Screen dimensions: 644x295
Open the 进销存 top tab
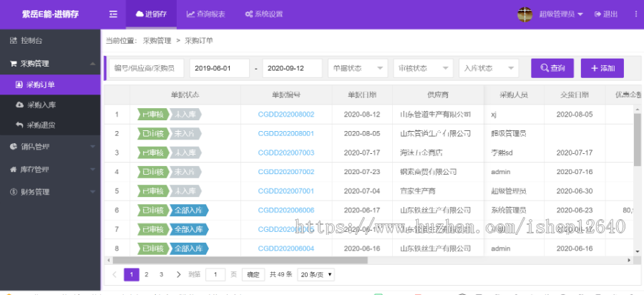(151, 14)
